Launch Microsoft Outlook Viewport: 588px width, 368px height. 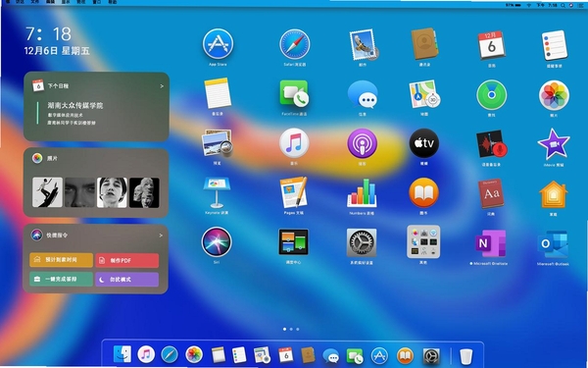click(x=553, y=244)
